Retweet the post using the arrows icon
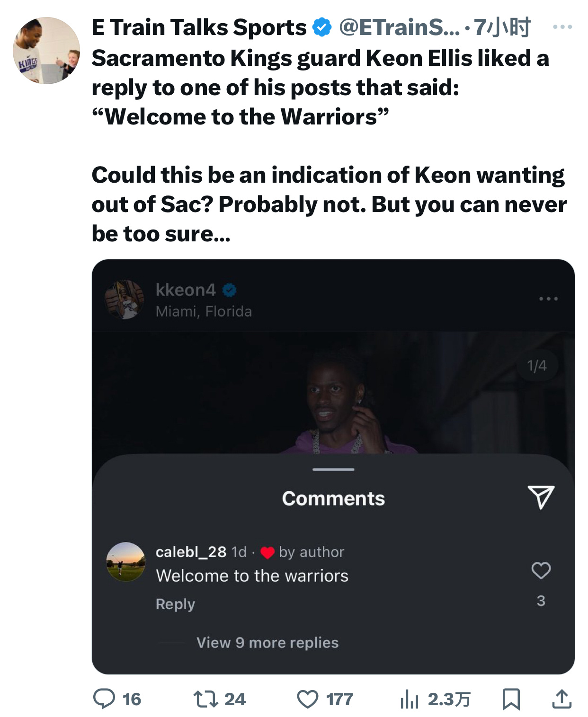The width and height of the screenshot is (588, 717). click(x=205, y=699)
